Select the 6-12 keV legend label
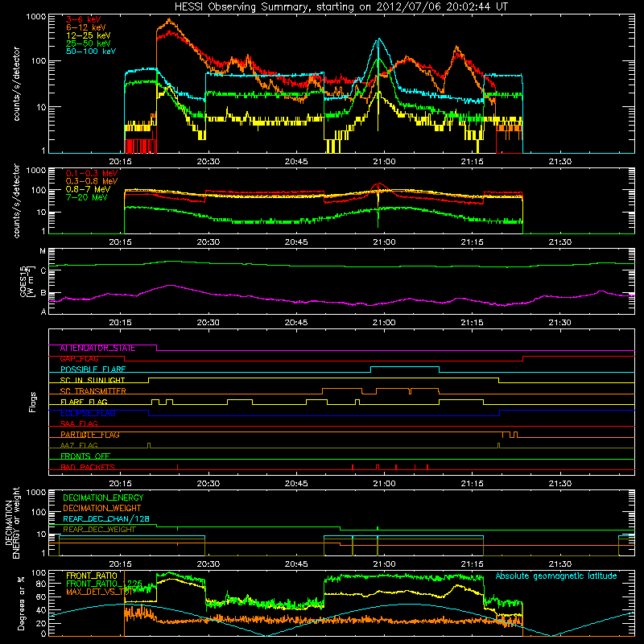The width and height of the screenshot is (644, 644). click(86, 27)
